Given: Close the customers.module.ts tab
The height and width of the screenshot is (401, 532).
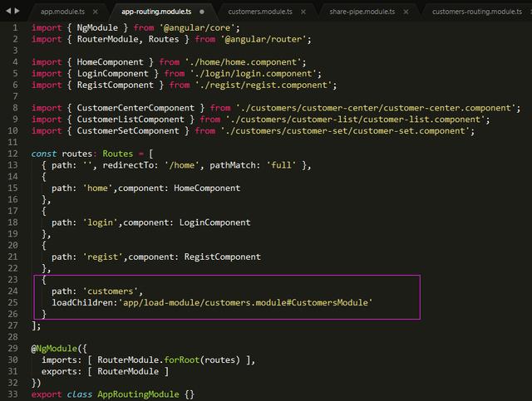Looking at the screenshot, I should 303,12.
